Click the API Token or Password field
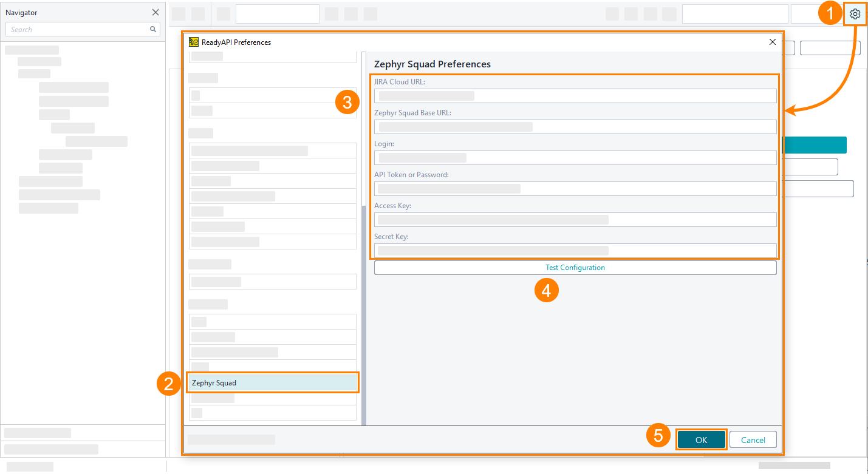The width and height of the screenshot is (868, 474). click(x=575, y=188)
